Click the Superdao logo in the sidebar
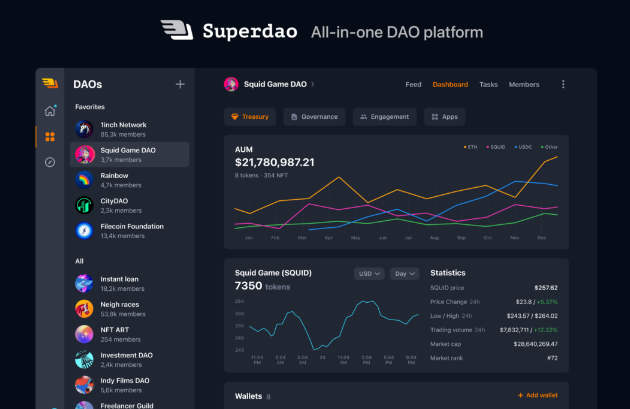The height and width of the screenshot is (409, 630). (50, 83)
